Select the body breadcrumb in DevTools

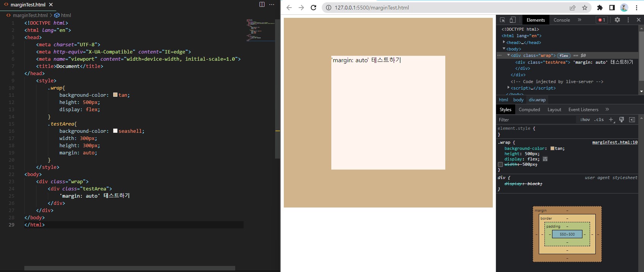[518, 100]
